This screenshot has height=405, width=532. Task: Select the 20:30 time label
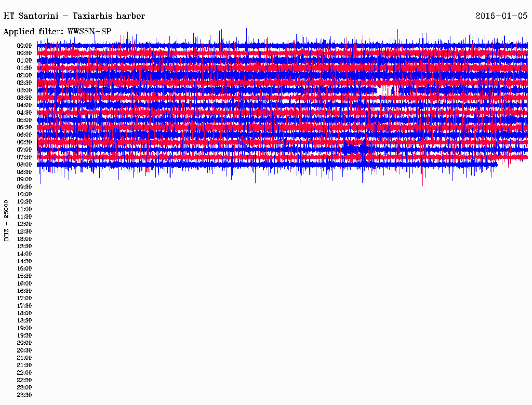[24, 350]
